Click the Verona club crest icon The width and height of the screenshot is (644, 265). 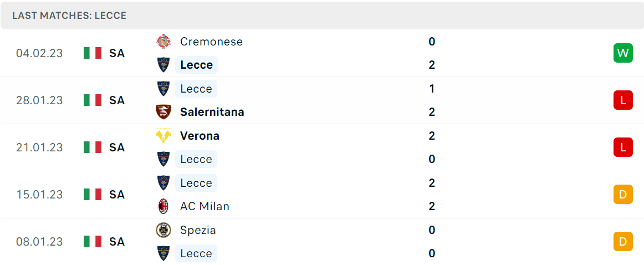click(163, 136)
